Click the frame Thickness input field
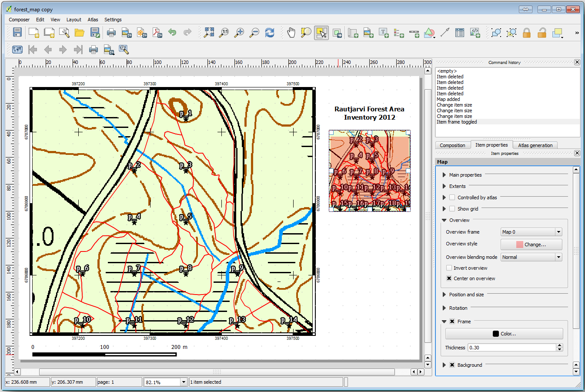 tap(511, 348)
